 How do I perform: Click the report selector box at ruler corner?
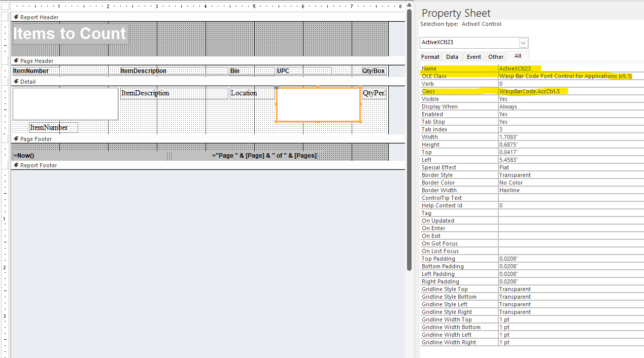pyautogui.click(x=5, y=6)
